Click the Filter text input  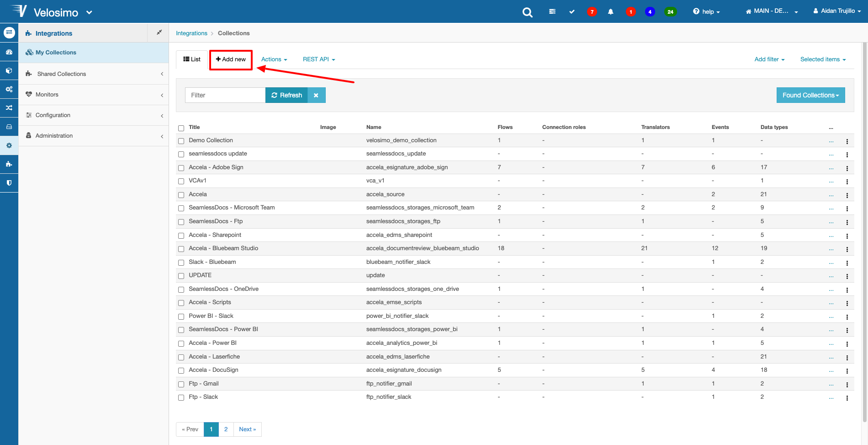click(x=225, y=95)
